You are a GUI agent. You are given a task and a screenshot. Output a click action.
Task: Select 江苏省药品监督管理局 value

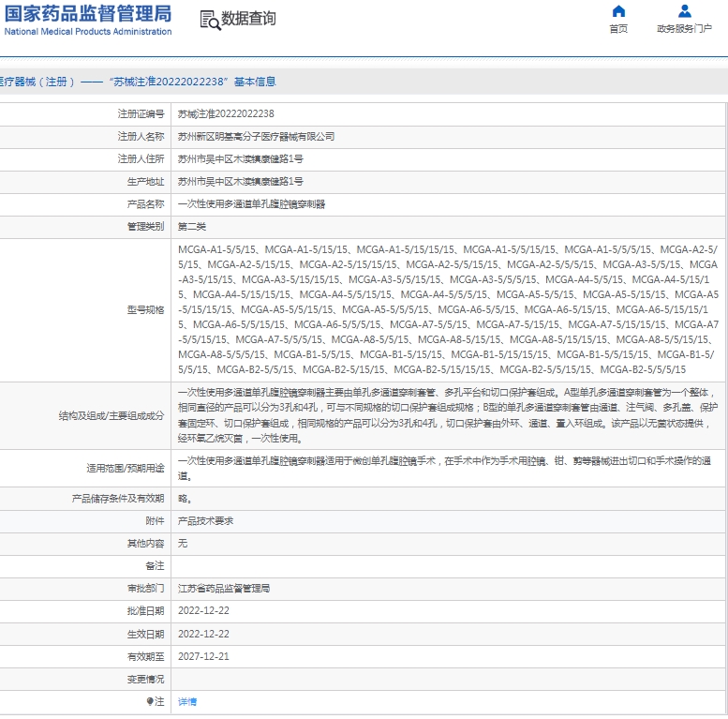(224, 589)
